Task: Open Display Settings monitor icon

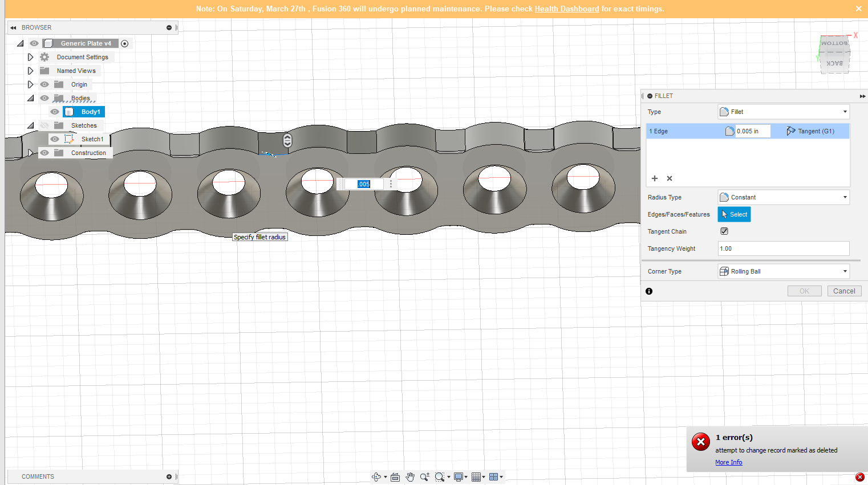Action: tap(458, 477)
